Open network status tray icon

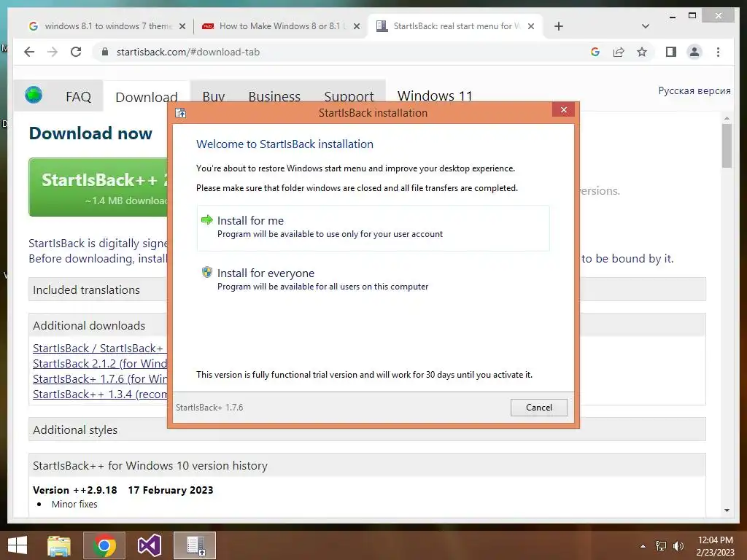click(661, 546)
